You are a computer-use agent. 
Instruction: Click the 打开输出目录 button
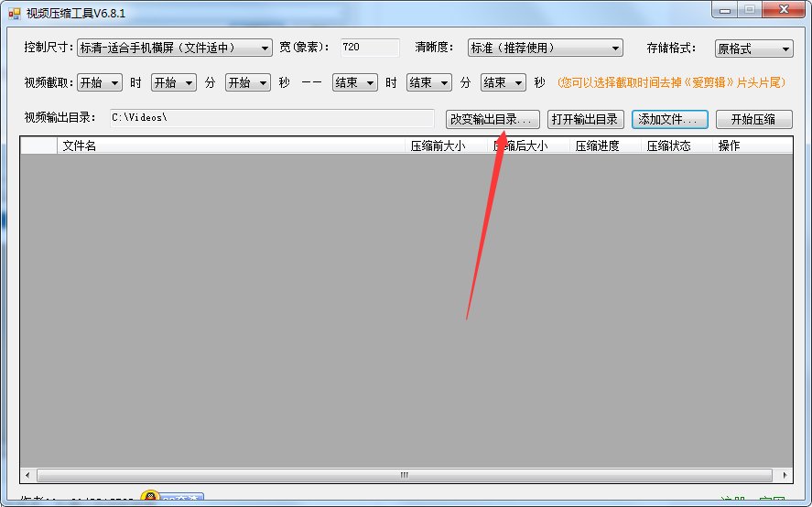585,119
